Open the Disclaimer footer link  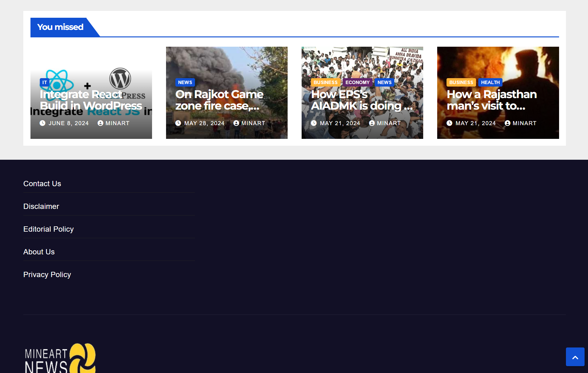coord(41,206)
